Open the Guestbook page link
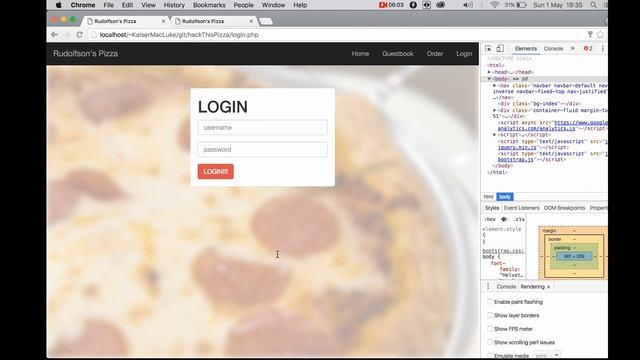 click(x=398, y=53)
